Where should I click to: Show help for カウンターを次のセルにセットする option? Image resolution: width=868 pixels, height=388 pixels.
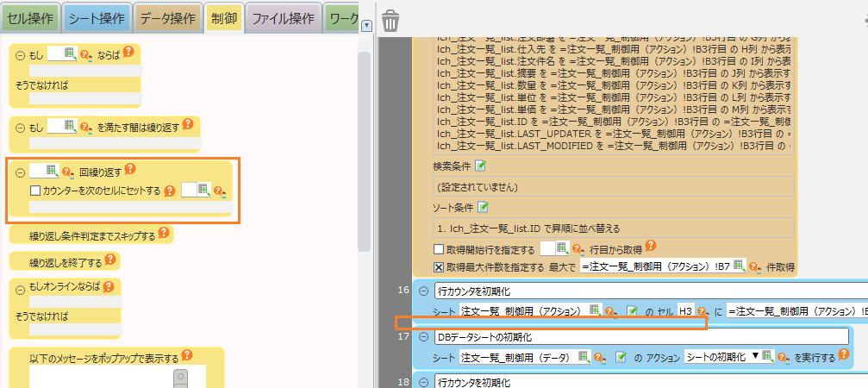[170, 191]
